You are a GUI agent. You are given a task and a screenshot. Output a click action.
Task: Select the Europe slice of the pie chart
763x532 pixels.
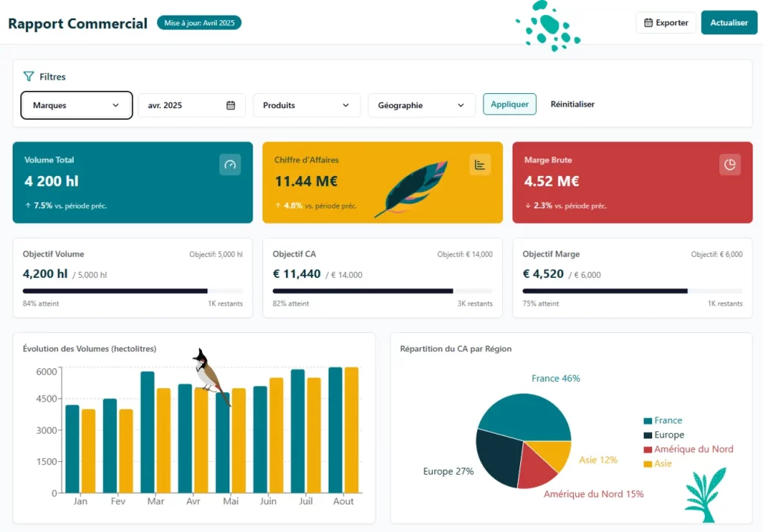[497, 455]
